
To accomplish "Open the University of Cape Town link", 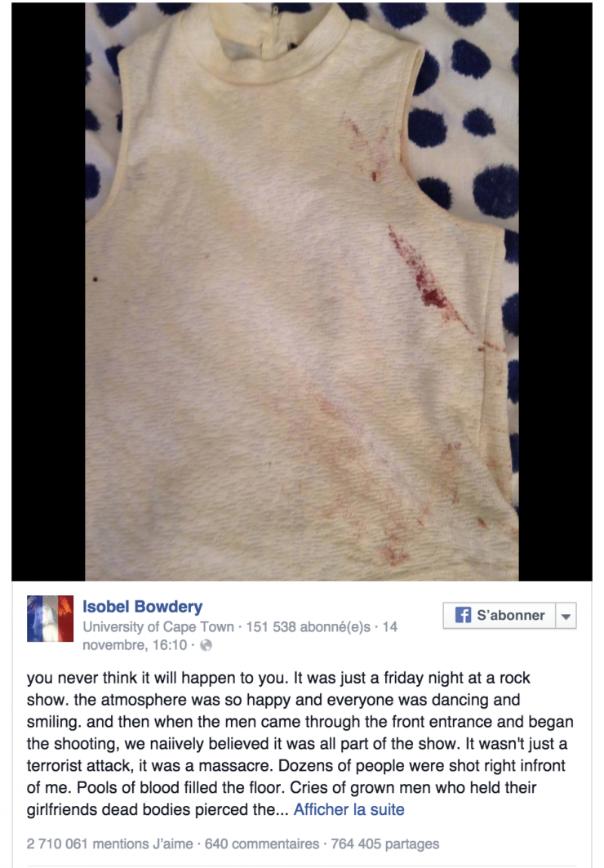I will pos(158,626).
